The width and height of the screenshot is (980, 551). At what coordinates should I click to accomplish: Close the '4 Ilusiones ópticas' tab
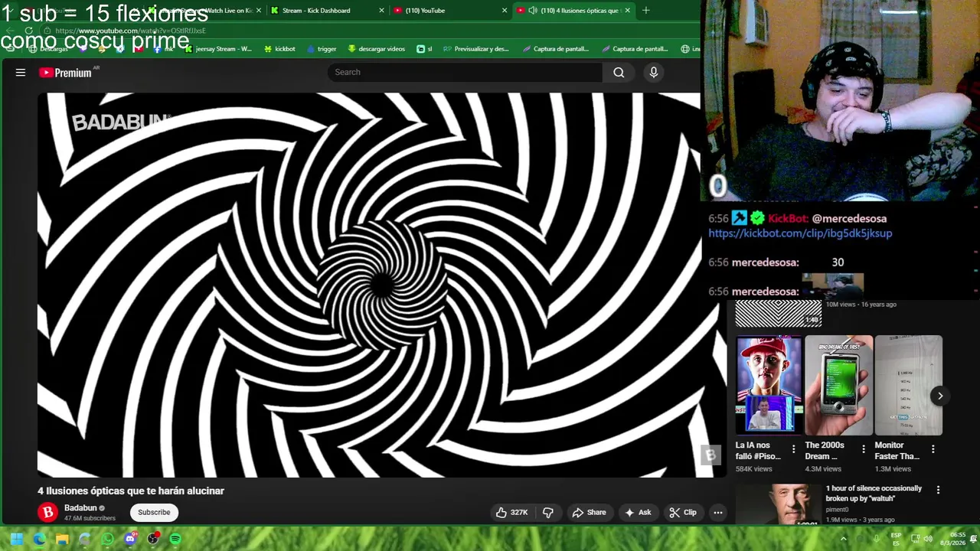point(627,11)
